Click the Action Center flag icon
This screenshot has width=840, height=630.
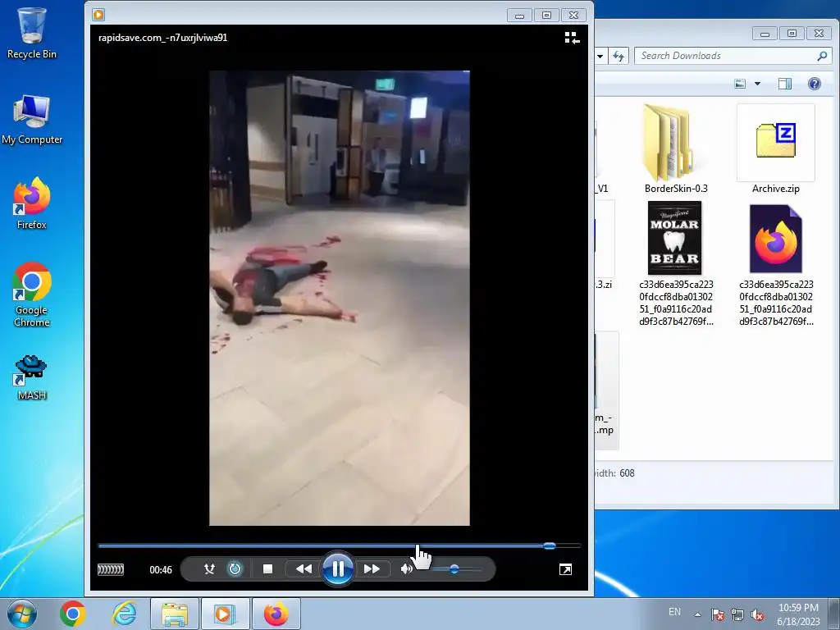(718, 614)
